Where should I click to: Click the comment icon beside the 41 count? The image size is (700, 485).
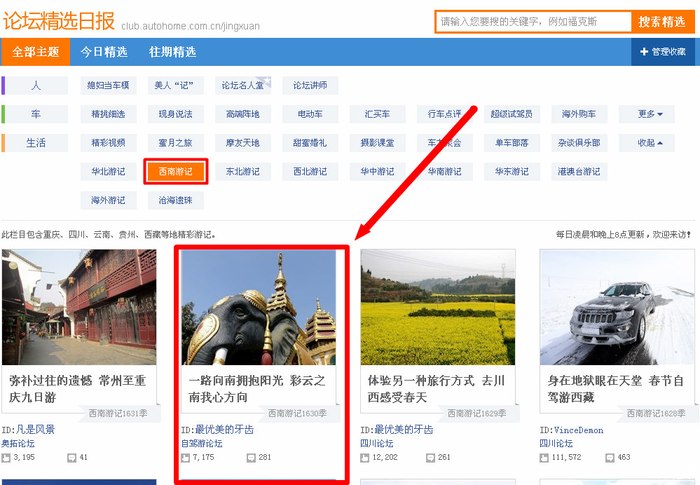(x=72, y=457)
